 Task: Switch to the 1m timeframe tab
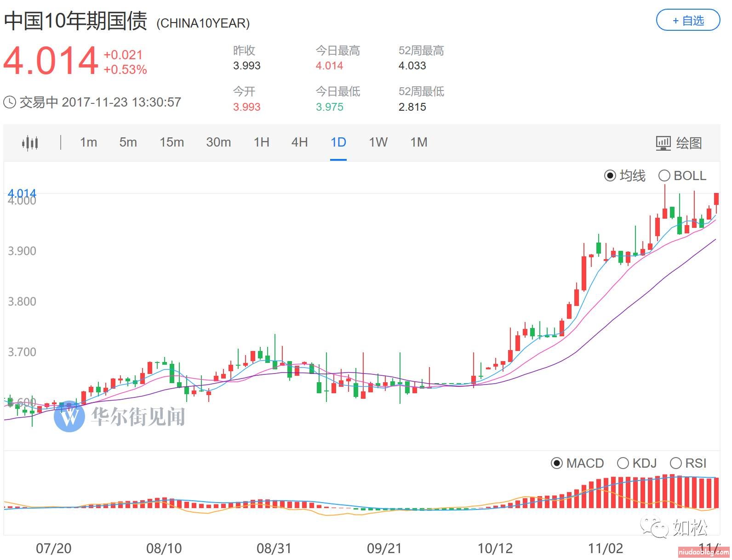point(88,142)
